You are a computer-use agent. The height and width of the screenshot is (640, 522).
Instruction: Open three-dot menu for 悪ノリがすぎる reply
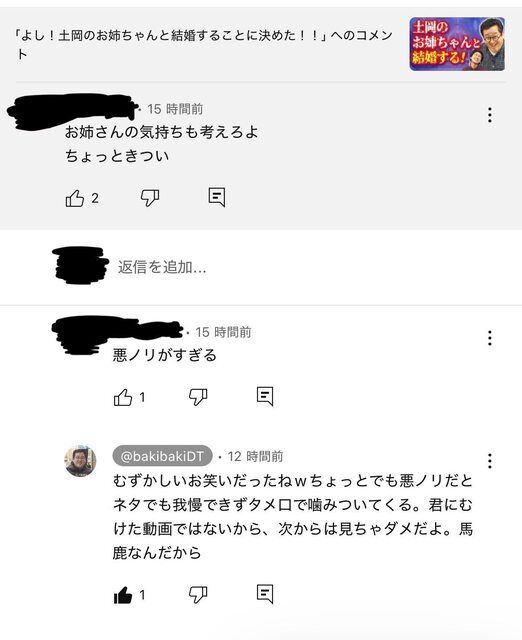point(489,338)
